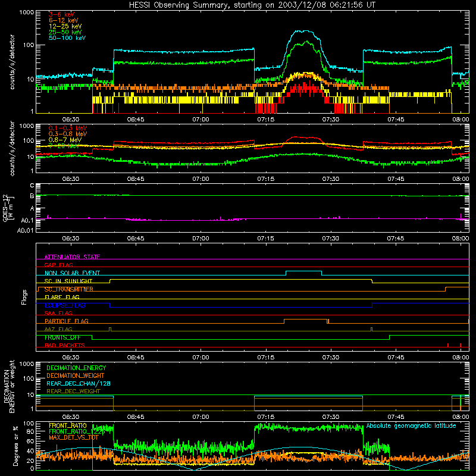Click the 0.3-0.8 MeV legend label
Screen dimensions: 476x476
tap(68, 134)
